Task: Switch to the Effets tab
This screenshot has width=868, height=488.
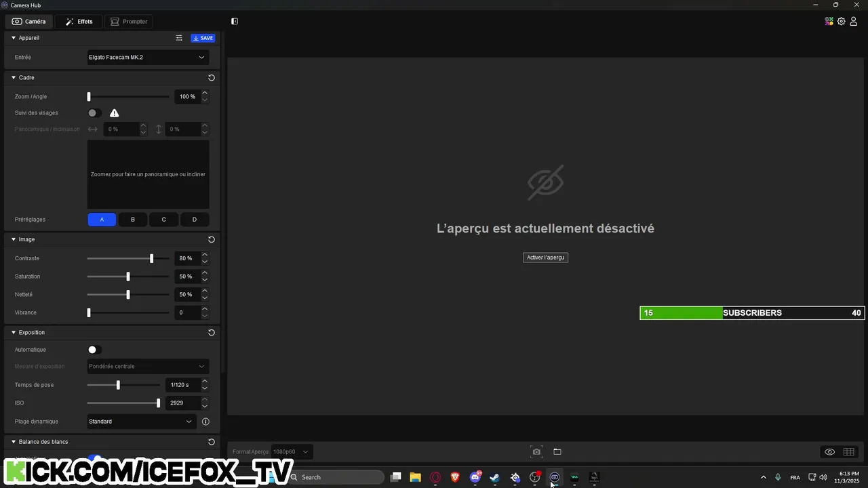Action: 79,22
